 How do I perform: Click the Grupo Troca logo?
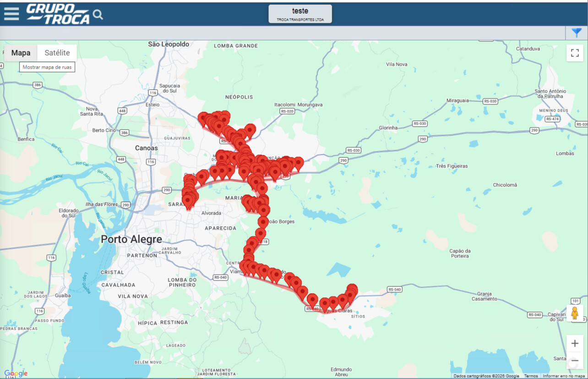[58, 14]
